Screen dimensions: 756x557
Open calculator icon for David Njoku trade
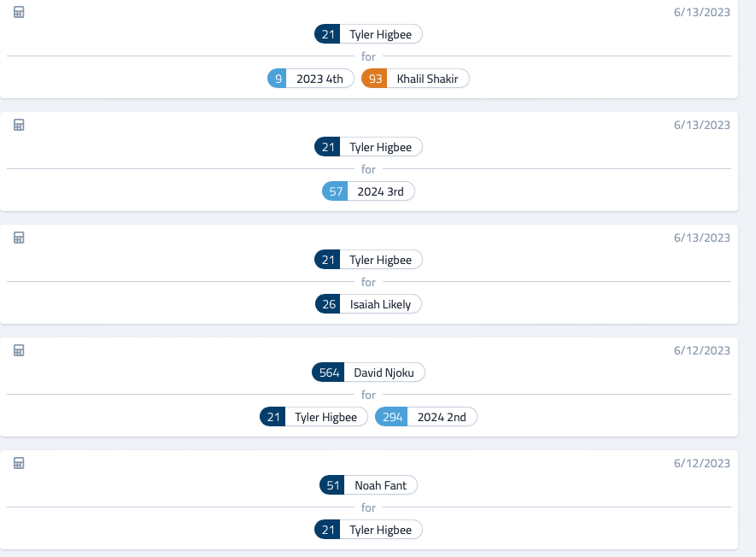click(19, 350)
